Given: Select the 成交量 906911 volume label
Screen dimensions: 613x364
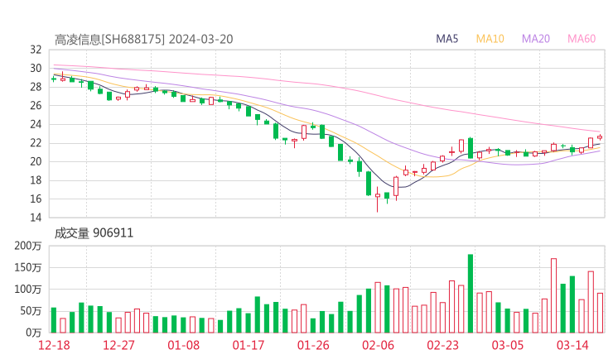Looking at the screenshot, I should coord(94,233).
